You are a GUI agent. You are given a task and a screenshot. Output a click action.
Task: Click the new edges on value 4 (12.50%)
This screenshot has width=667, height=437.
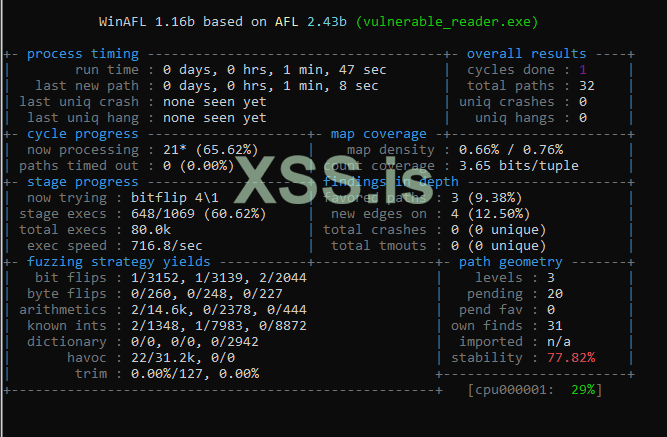(x=490, y=214)
